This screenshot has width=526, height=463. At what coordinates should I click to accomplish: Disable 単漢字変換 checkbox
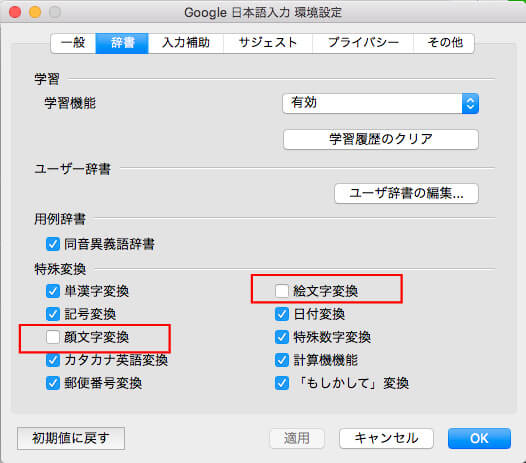click(53, 291)
